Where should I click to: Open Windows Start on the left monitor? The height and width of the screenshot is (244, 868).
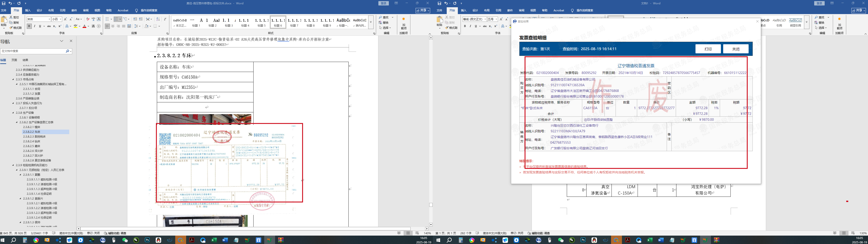pyautogui.click(x=3, y=240)
